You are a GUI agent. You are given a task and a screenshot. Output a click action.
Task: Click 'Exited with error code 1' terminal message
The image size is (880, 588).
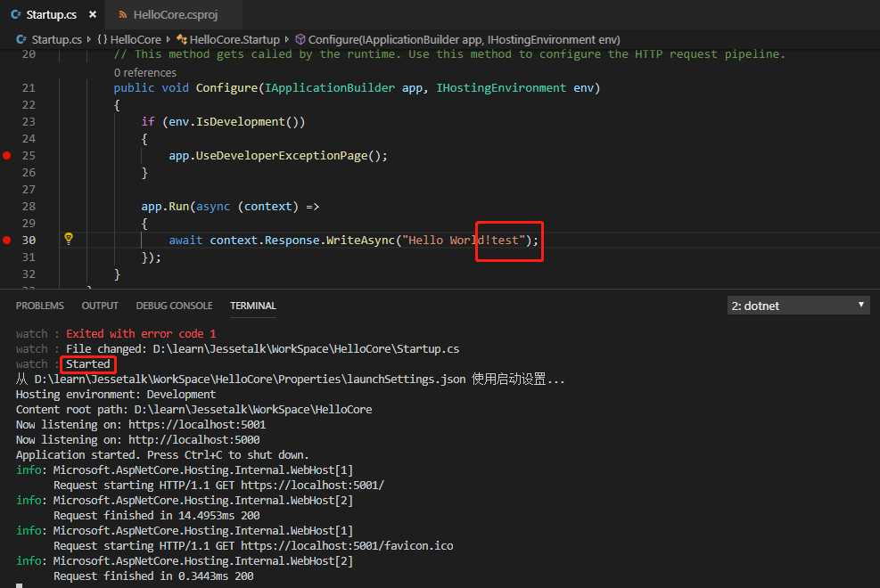pos(141,334)
